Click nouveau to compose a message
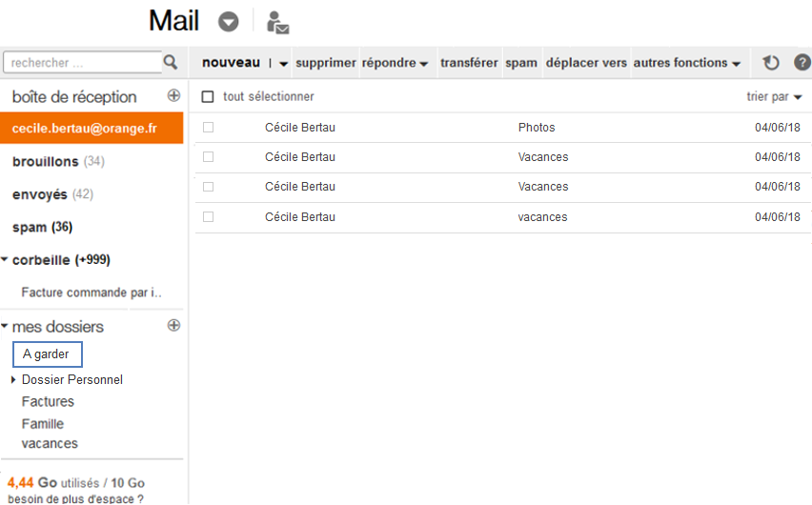 231,63
